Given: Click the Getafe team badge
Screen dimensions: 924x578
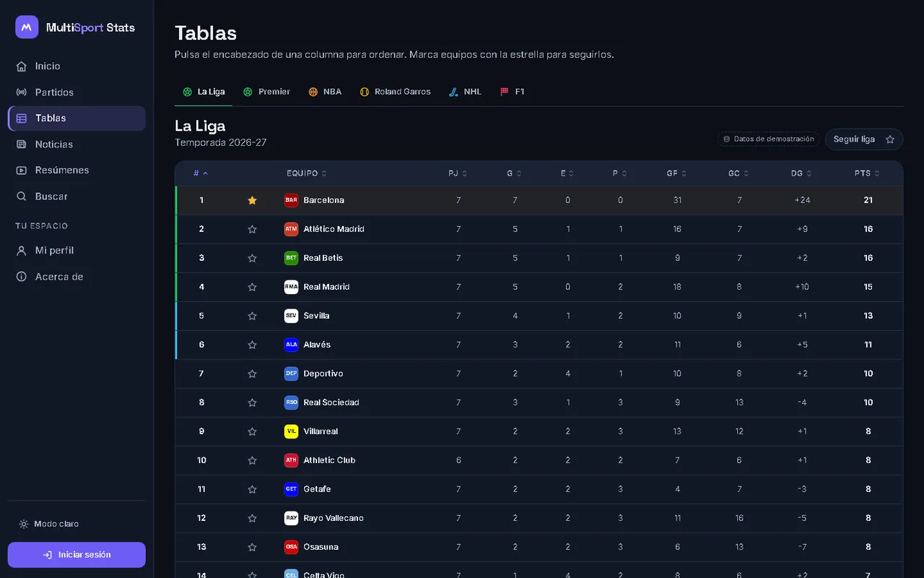Looking at the screenshot, I should click(291, 489).
